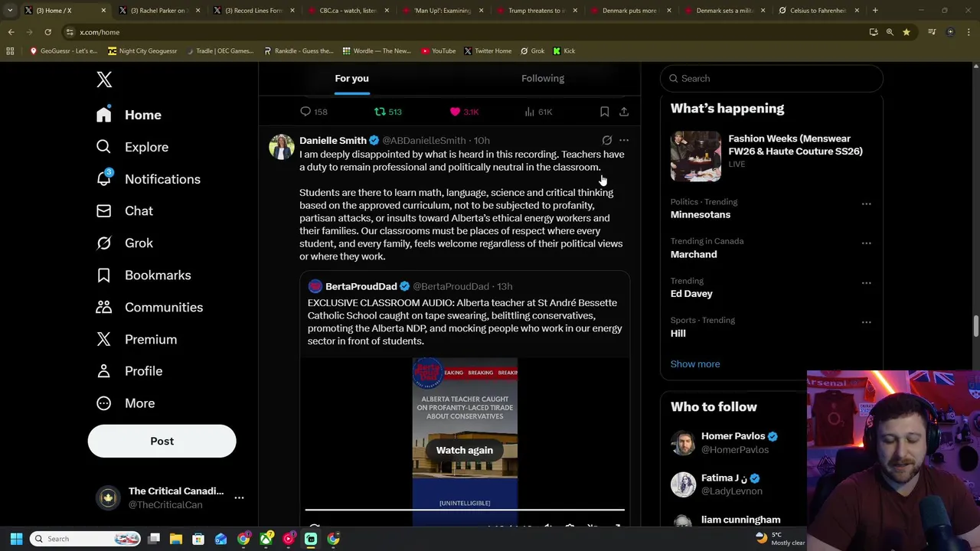Open the YouTube bookmark

(x=438, y=51)
